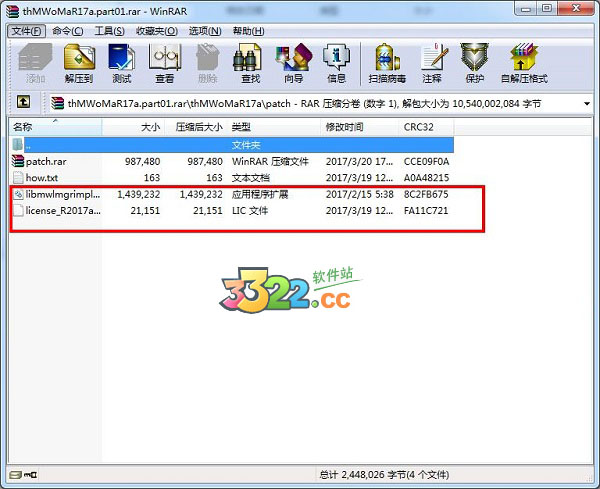The image size is (600, 489).
Task: Select file name libmwlmgrimpl...
Action: [x=63, y=194]
